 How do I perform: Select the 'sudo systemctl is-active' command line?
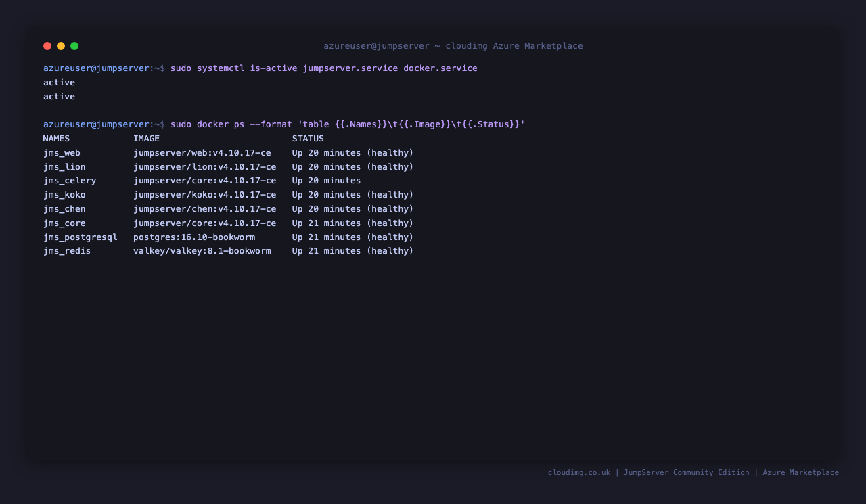point(324,68)
